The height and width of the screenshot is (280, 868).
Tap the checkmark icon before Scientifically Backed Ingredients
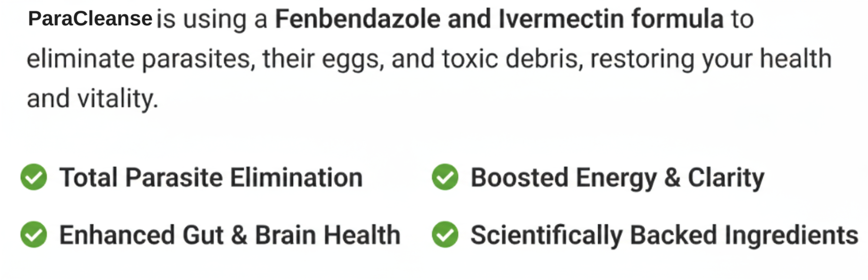tap(445, 234)
